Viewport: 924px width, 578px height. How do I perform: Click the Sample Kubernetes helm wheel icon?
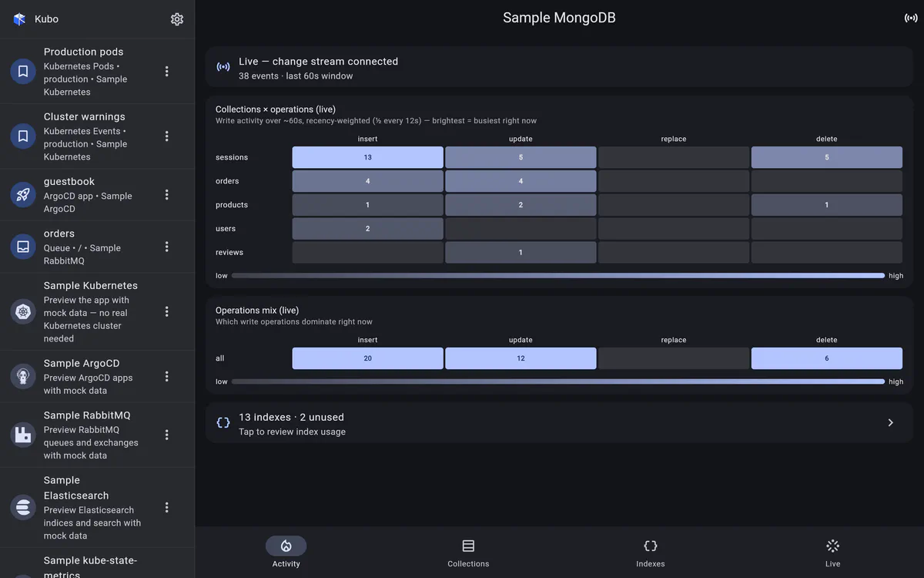[23, 311]
